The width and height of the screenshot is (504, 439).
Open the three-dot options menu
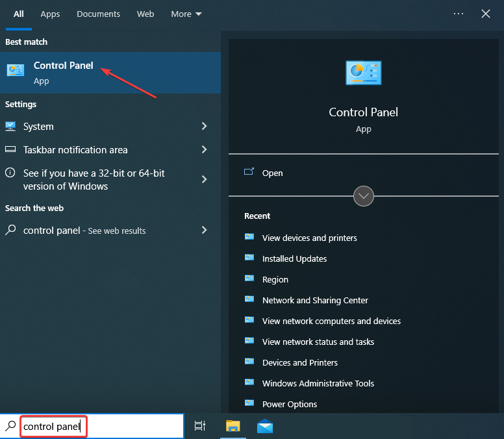(459, 14)
